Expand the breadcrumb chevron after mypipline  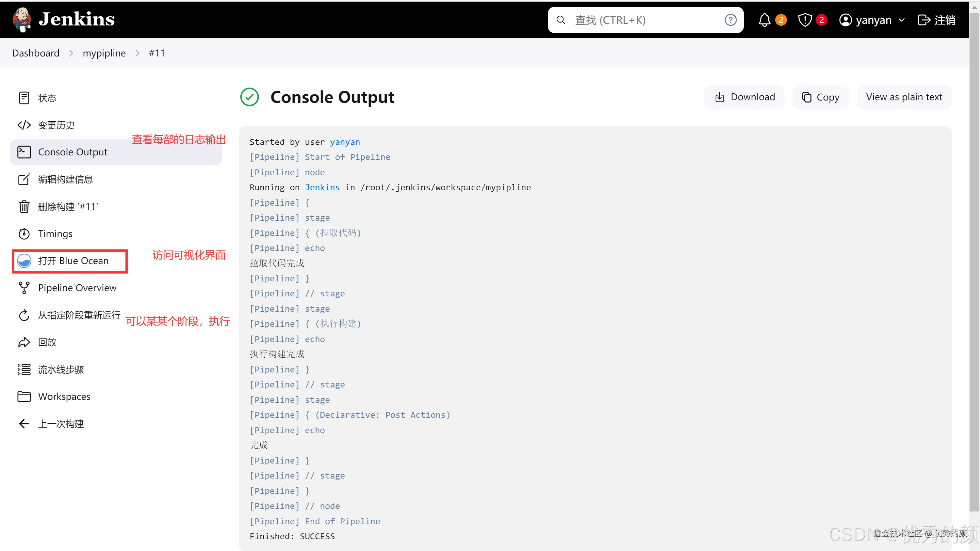click(x=137, y=53)
